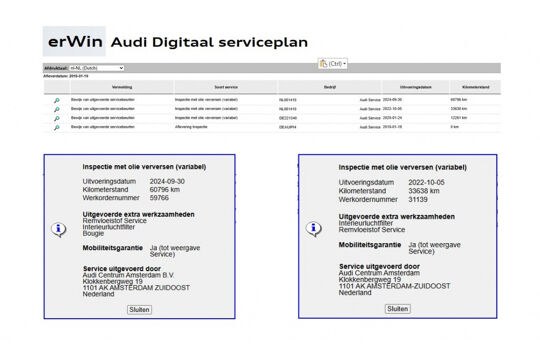Open details for the 2022-10-05 service entry

[56, 109]
